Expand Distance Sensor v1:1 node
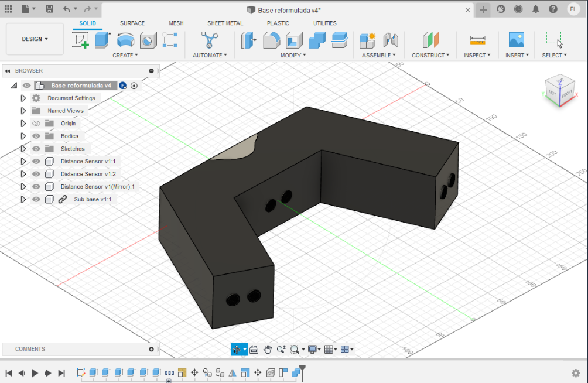This screenshot has height=383, width=588. point(23,161)
